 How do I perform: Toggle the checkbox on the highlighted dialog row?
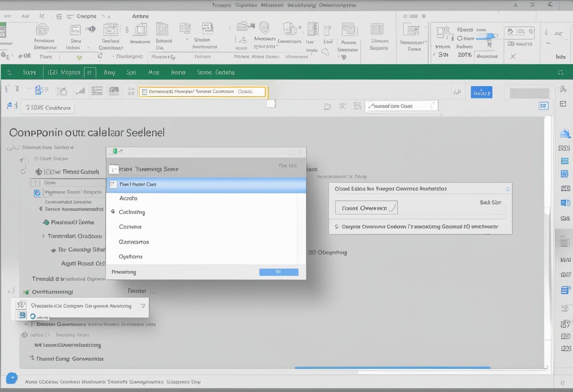pos(113,185)
